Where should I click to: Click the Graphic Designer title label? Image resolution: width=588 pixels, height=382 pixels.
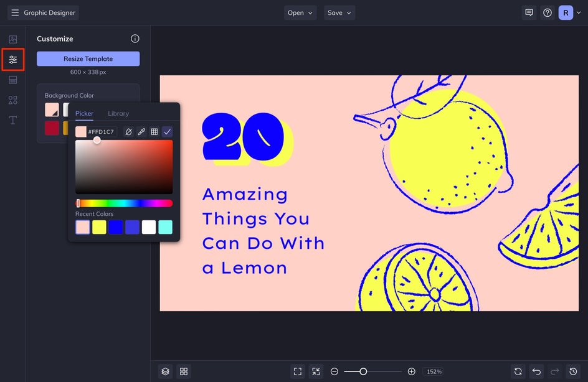(49, 12)
